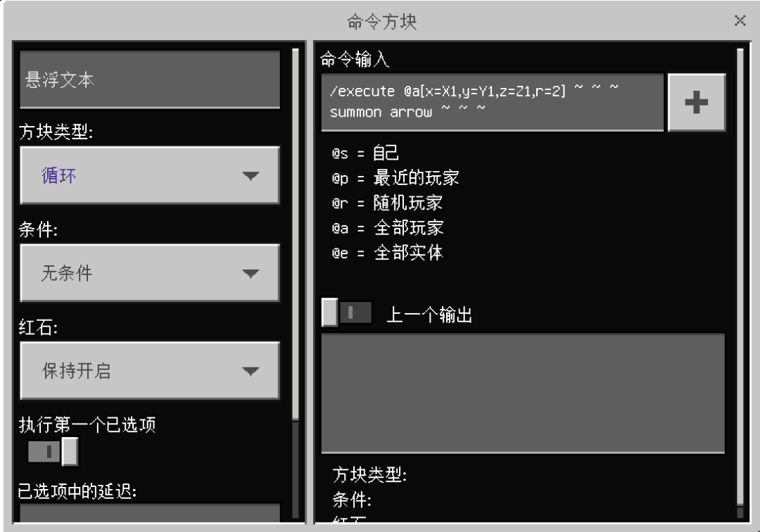The height and width of the screenshot is (532, 760).
Task: Close the 命令方块 dialog with X
Action: coord(740,20)
